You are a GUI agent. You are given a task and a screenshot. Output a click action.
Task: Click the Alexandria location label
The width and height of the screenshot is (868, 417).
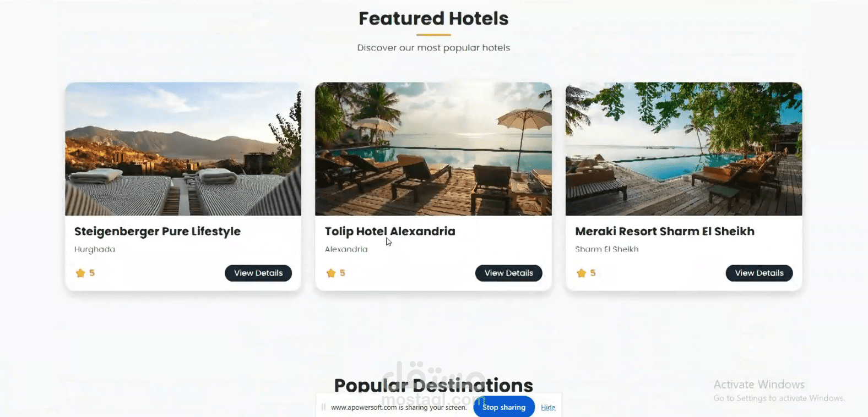(346, 249)
